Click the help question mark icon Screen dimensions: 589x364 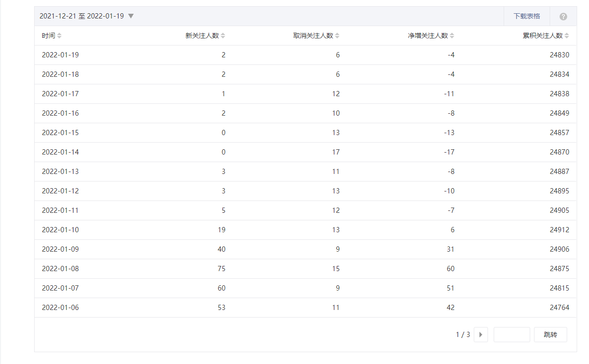tap(563, 17)
